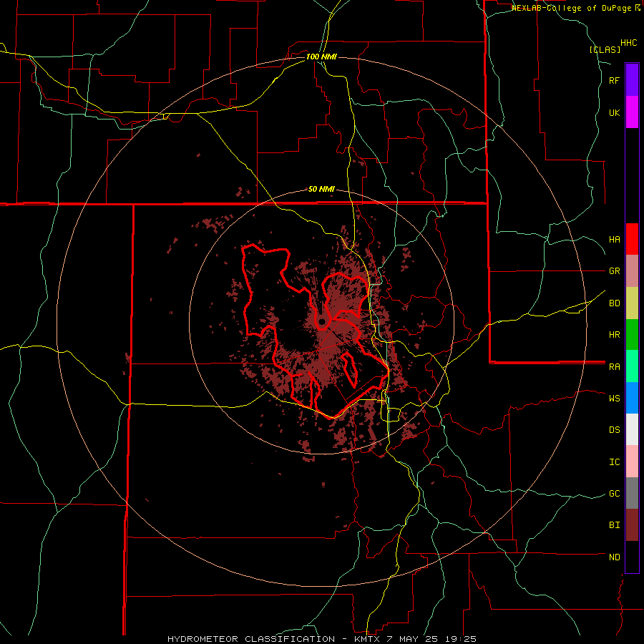Image resolution: width=644 pixels, height=644 pixels.
Task: Click the RF purple legend color swatch
Action: 632,80
